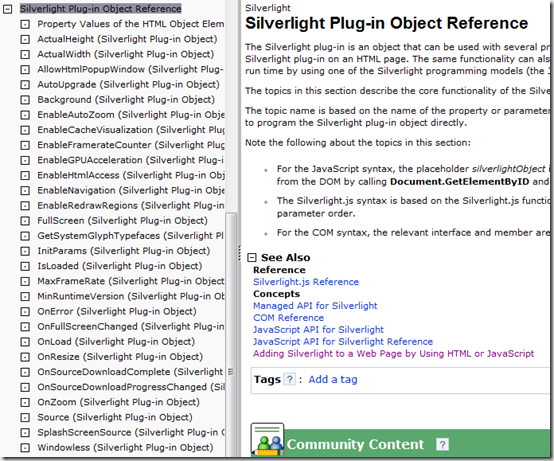Screen dimensions: 554x461
Task: Open the MaxFrameRate topic
Action: (131, 281)
